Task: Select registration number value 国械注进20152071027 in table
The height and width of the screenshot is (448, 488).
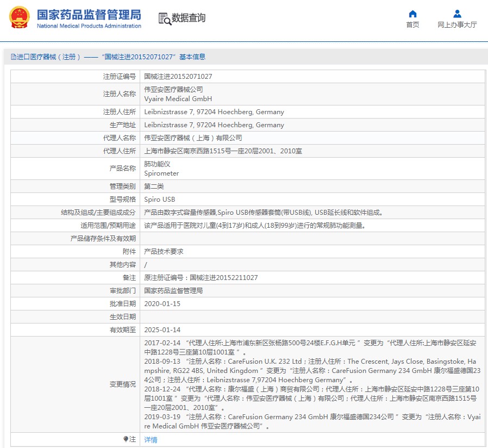Action: coord(178,76)
